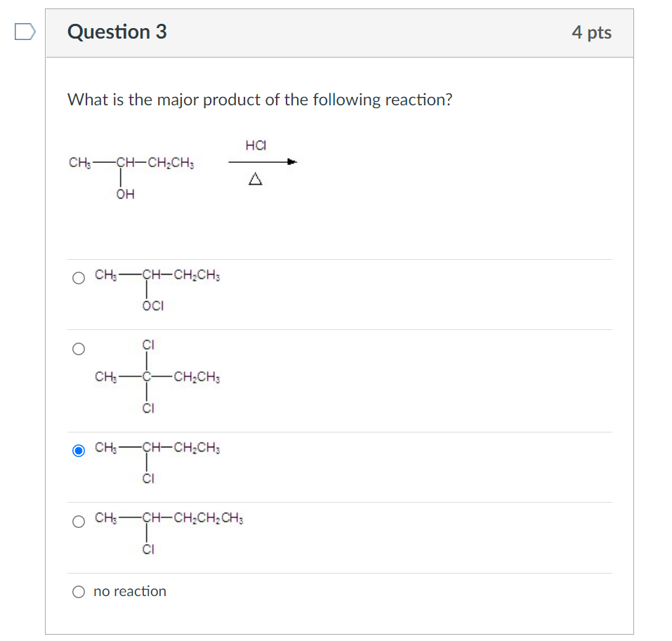Pick the "no reaction" radio button

pos(79,592)
